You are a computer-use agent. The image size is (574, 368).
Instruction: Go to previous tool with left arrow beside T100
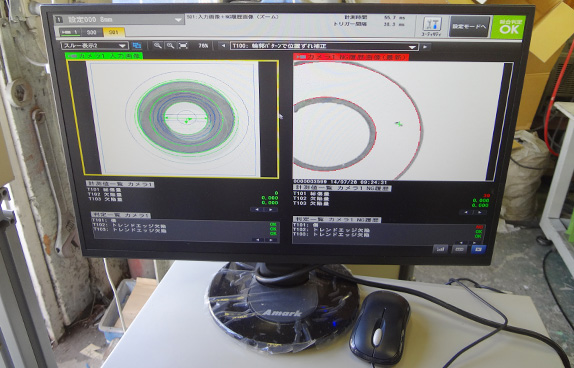pyautogui.click(x=223, y=47)
